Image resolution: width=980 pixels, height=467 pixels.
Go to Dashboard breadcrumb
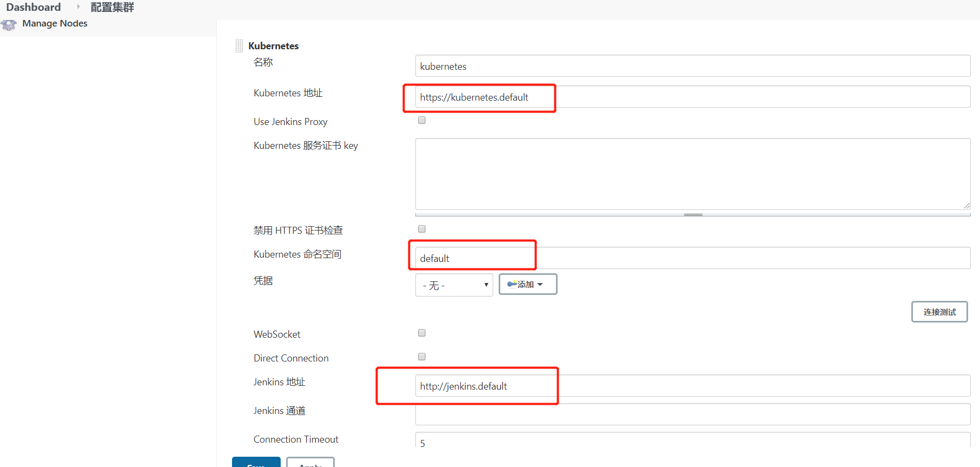[x=34, y=7]
